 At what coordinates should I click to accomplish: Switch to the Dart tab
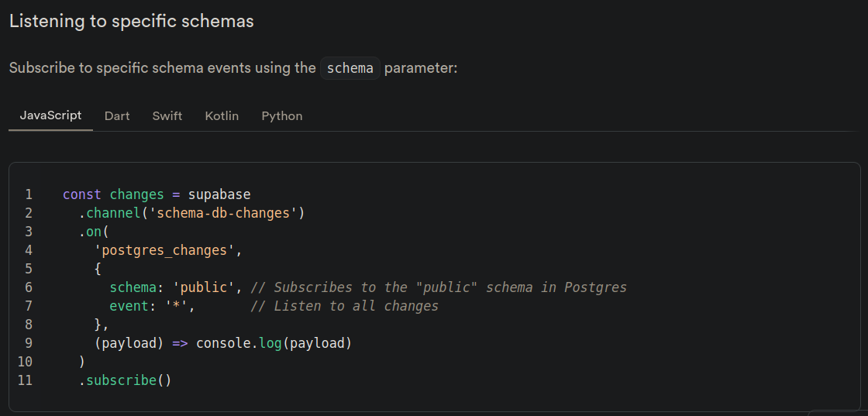click(x=117, y=116)
